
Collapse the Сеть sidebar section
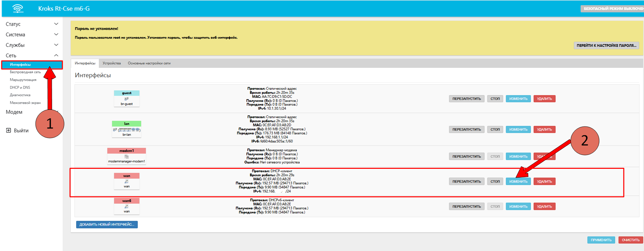pyautogui.click(x=31, y=55)
